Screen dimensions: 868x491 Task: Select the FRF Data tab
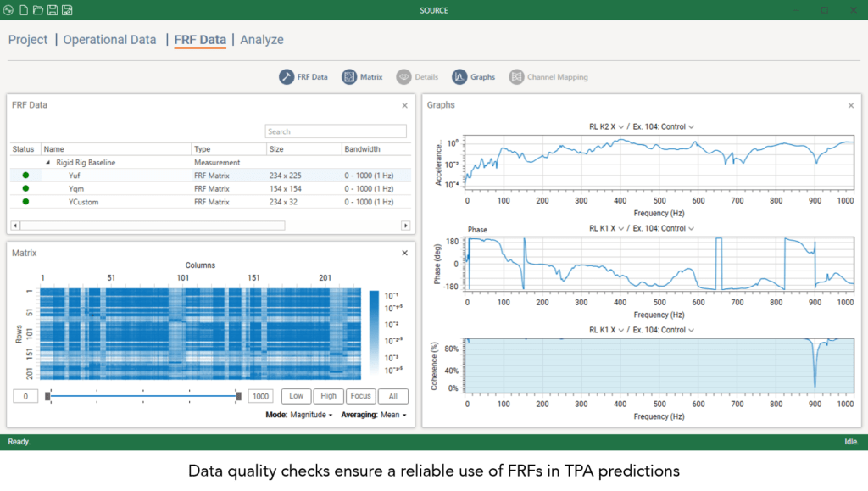coord(200,40)
